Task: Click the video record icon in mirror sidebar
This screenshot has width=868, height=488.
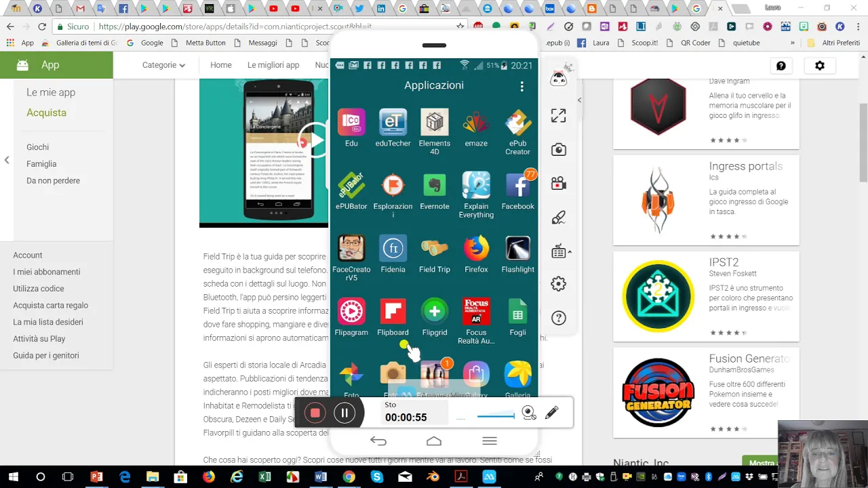Action: (x=558, y=183)
